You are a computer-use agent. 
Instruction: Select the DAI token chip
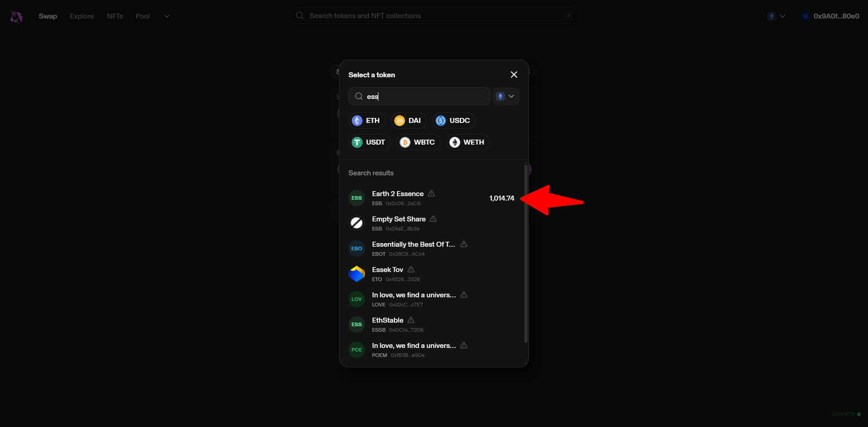408,121
